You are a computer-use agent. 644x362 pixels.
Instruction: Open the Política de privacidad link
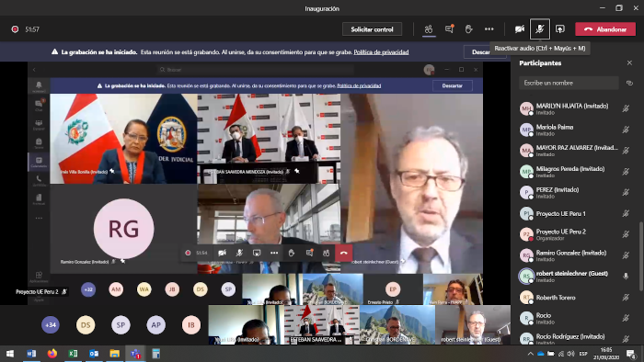[381, 52]
